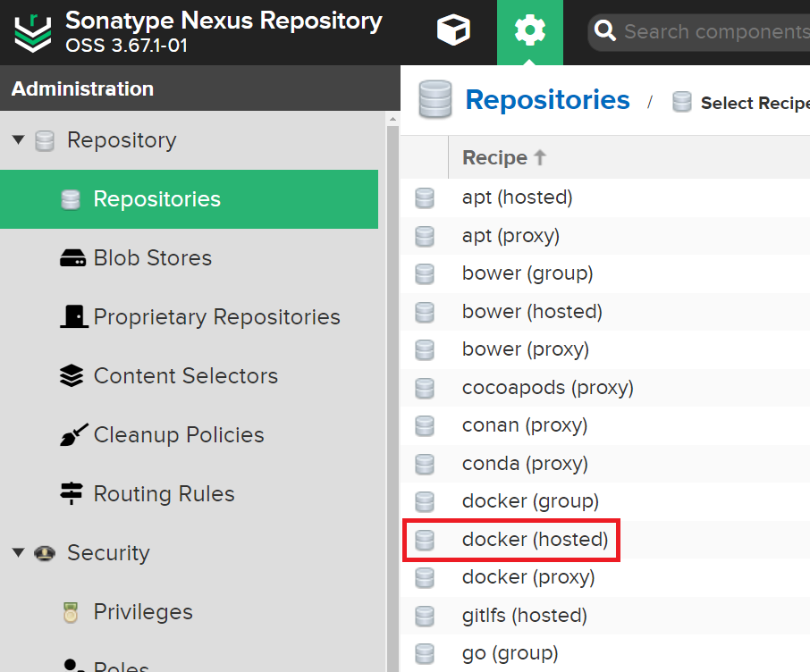Open Repositories in the sidebar
810x672 pixels.
tap(189, 199)
